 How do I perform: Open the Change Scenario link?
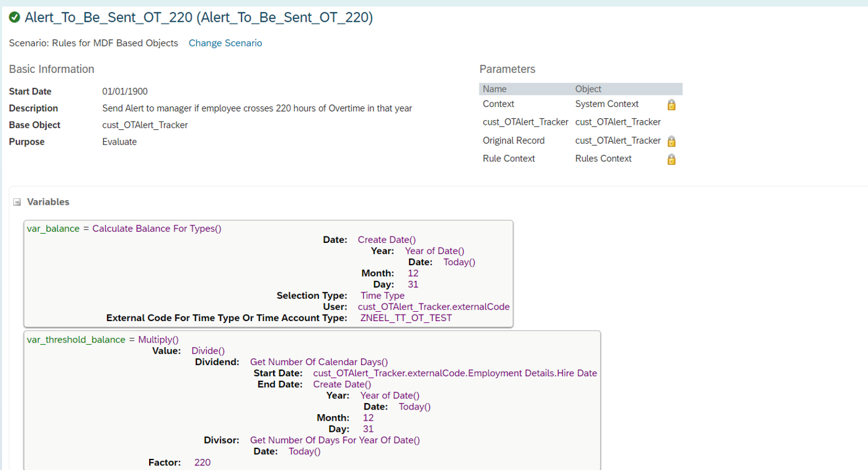pyautogui.click(x=225, y=43)
